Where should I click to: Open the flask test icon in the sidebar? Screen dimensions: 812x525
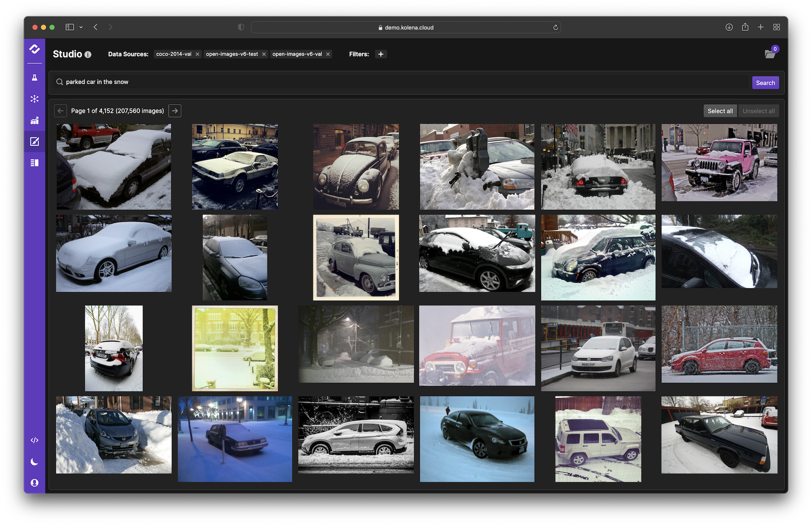coord(35,77)
